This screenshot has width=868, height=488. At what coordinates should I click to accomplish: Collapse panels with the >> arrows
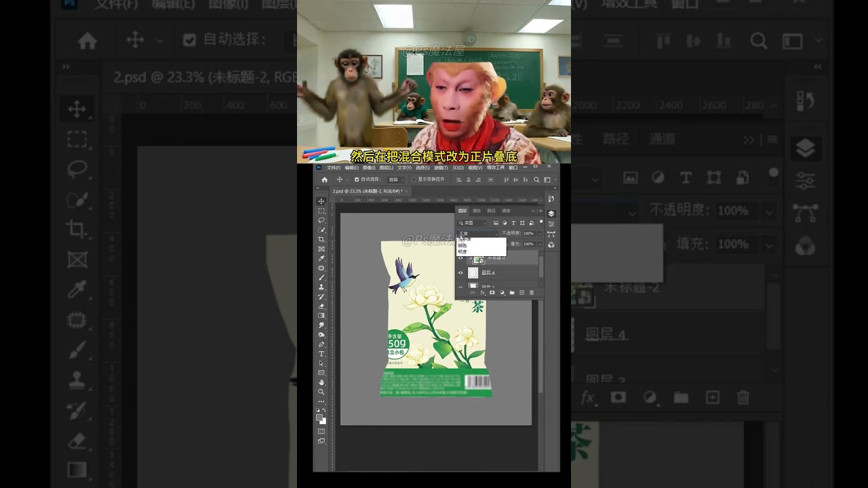point(533,211)
